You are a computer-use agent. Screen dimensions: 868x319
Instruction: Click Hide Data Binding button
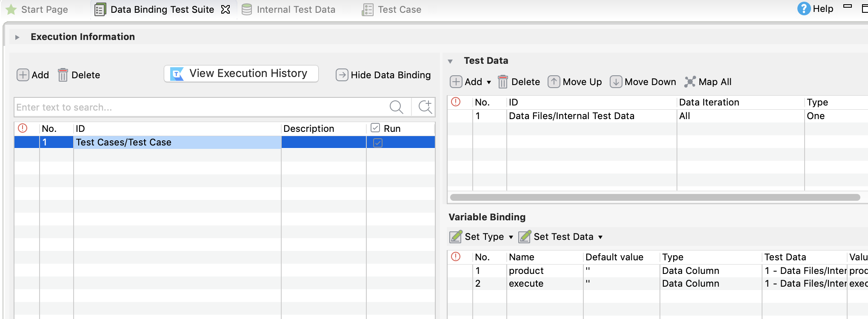pos(383,75)
